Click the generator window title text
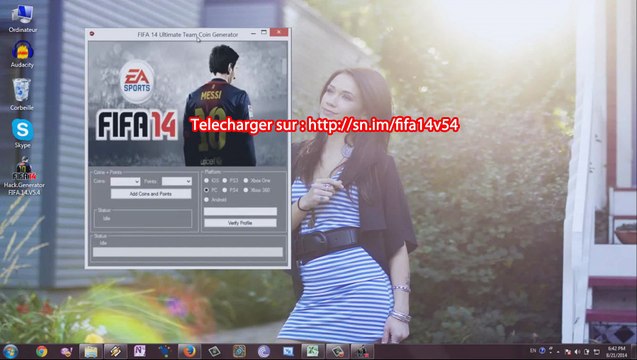The width and height of the screenshot is (637, 360). pos(188,35)
